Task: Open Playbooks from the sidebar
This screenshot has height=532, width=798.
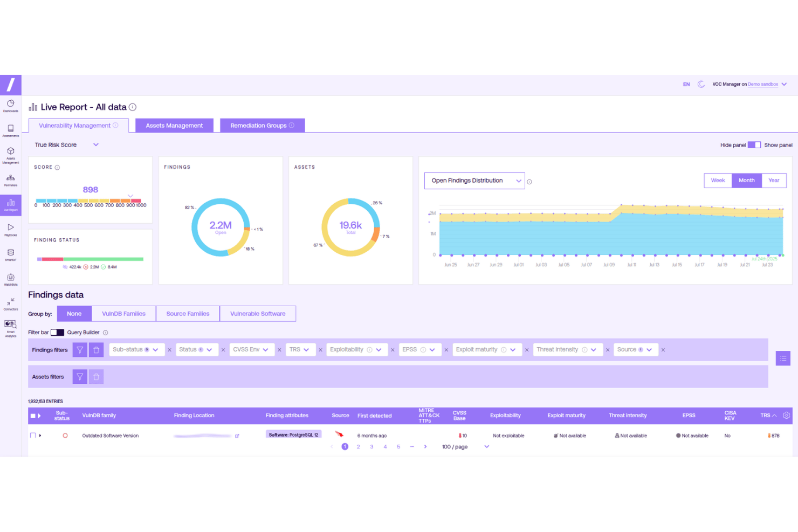Action: (11, 230)
